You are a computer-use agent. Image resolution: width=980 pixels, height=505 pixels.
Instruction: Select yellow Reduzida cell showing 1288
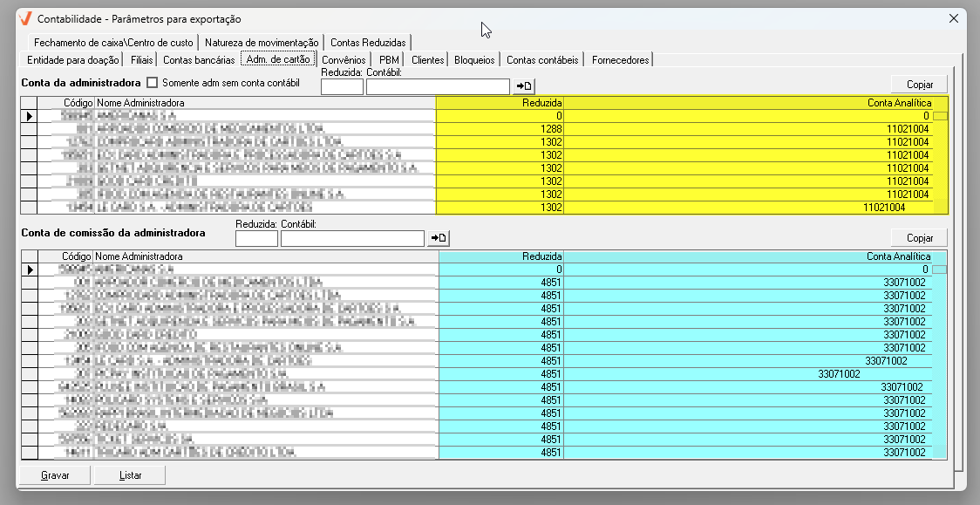(x=500, y=128)
